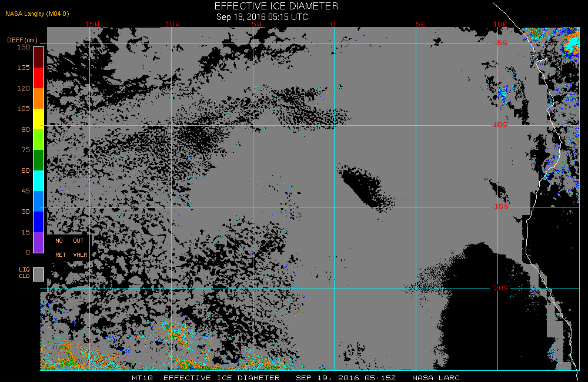Click the light blue 30-45 color band
Screen dimensions: 588x382
[39, 202]
